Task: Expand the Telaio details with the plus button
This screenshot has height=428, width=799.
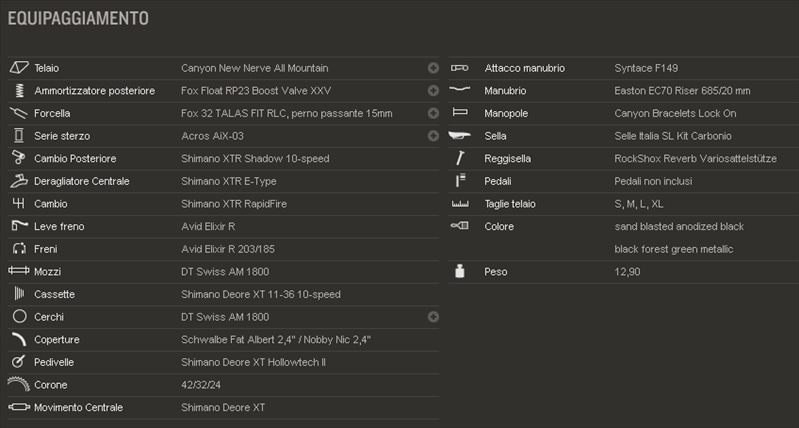Action: tap(433, 68)
